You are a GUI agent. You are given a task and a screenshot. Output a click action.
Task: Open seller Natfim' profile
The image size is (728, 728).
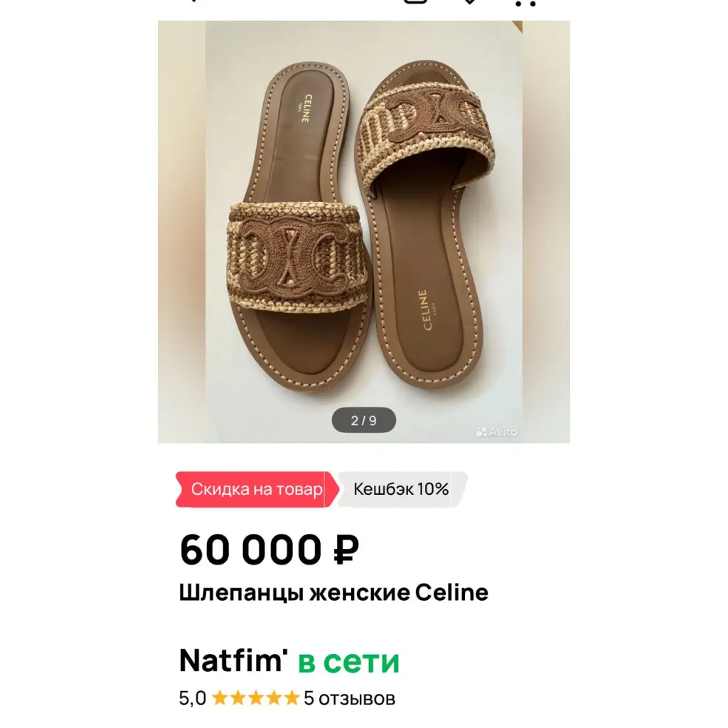pos(233,660)
